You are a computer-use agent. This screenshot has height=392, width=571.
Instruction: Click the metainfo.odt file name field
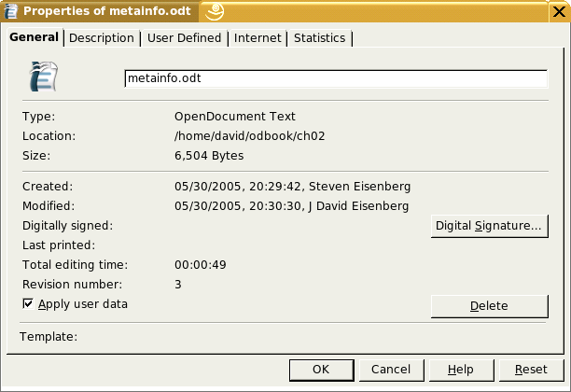point(335,79)
